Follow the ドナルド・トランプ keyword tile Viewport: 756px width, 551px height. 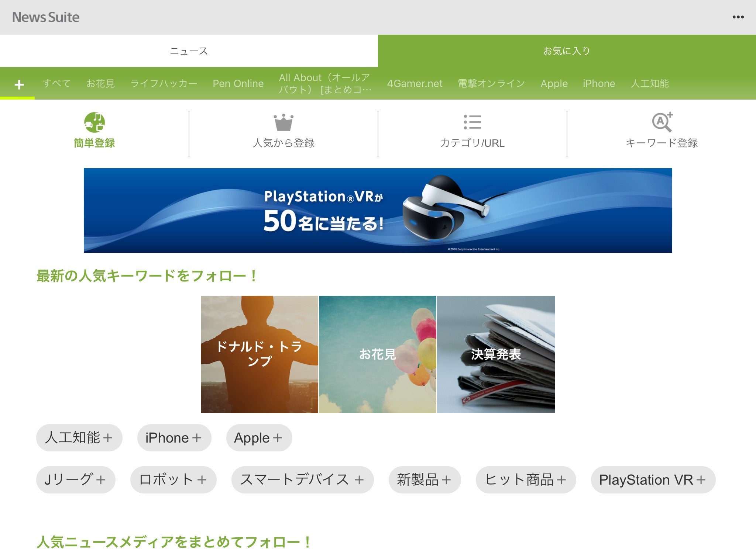coord(260,354)
